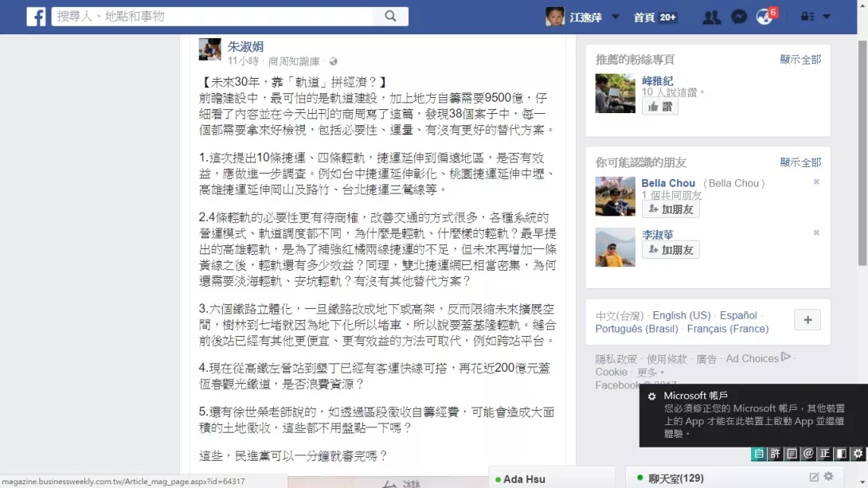Click the new message compose icon
This screenshot has width=868, height=488.
tap(814, 476)
